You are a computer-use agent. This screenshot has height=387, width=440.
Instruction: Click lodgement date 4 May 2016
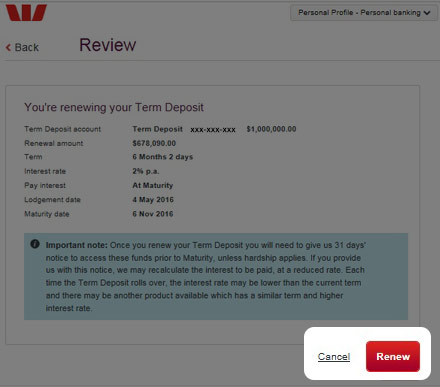coord(153,200)
